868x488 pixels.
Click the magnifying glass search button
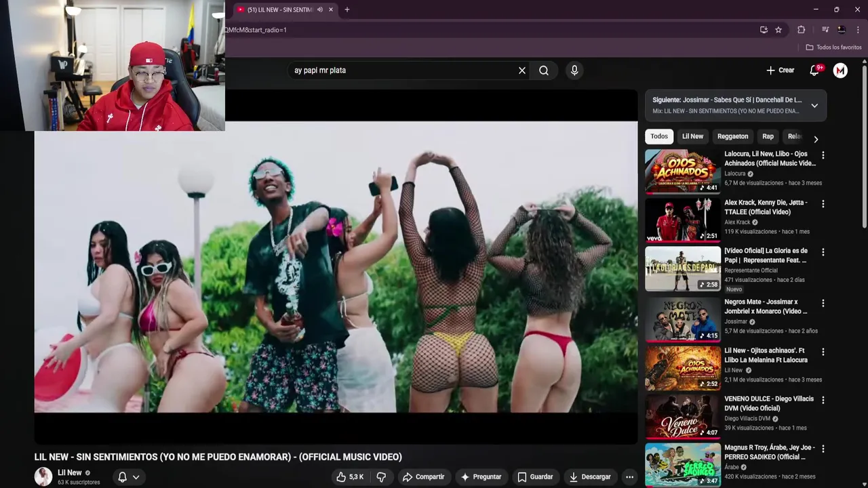coord(544,70)
